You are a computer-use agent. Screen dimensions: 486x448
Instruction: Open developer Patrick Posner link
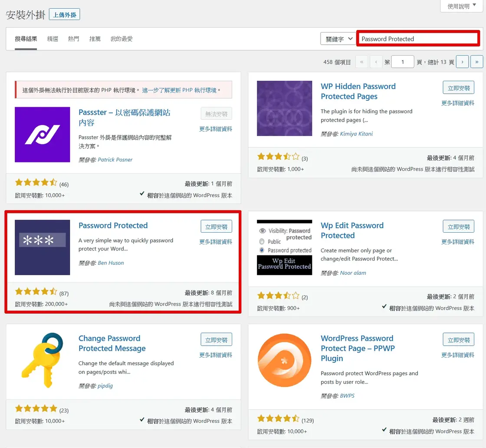(x=115, y=160)
